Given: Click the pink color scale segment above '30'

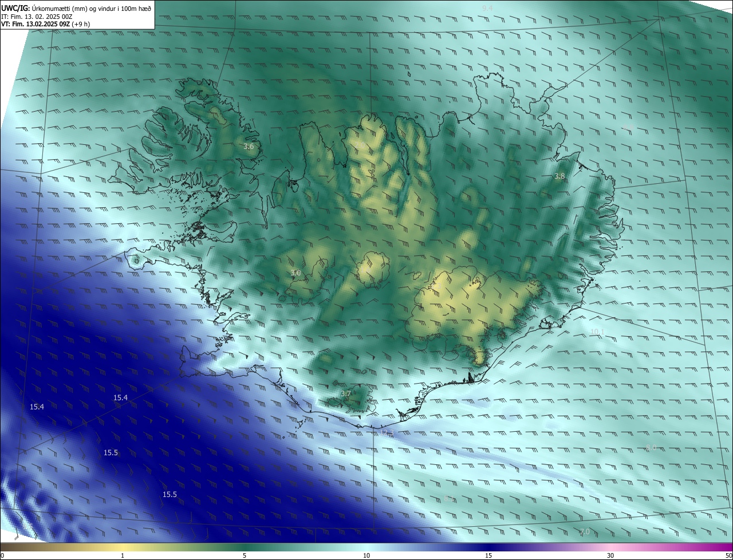Looking at the screenshot, I should 610,547.
